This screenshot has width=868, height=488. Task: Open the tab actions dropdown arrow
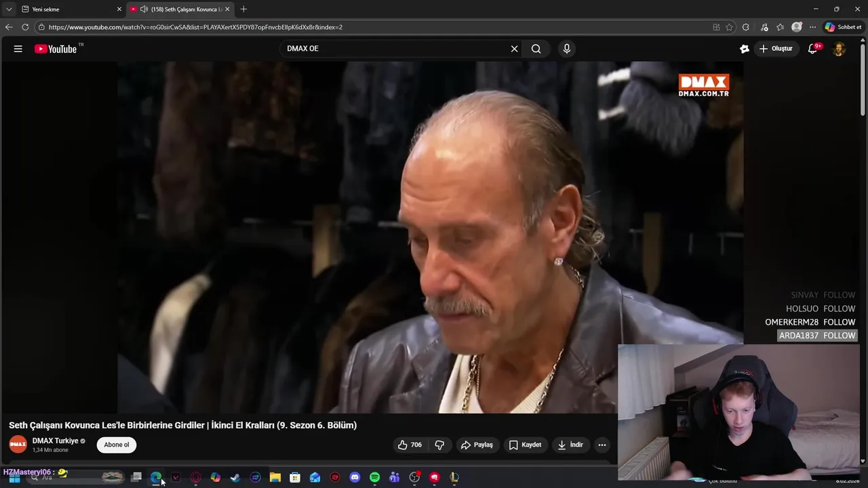coord(9,9)
